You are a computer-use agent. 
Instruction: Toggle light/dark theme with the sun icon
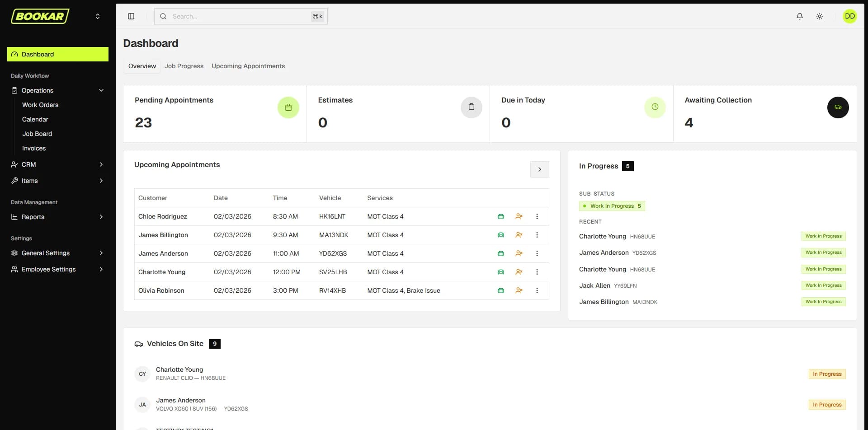coord(819,16)
